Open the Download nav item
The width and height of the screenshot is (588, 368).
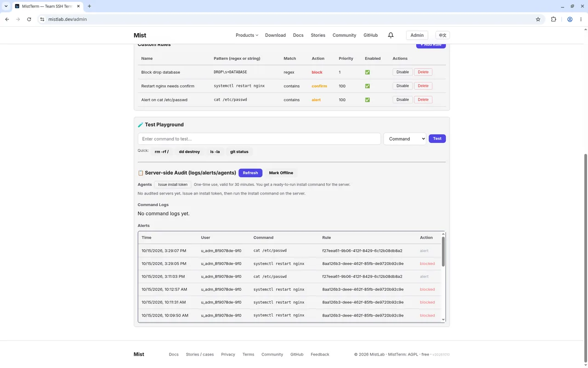(275, 35)
